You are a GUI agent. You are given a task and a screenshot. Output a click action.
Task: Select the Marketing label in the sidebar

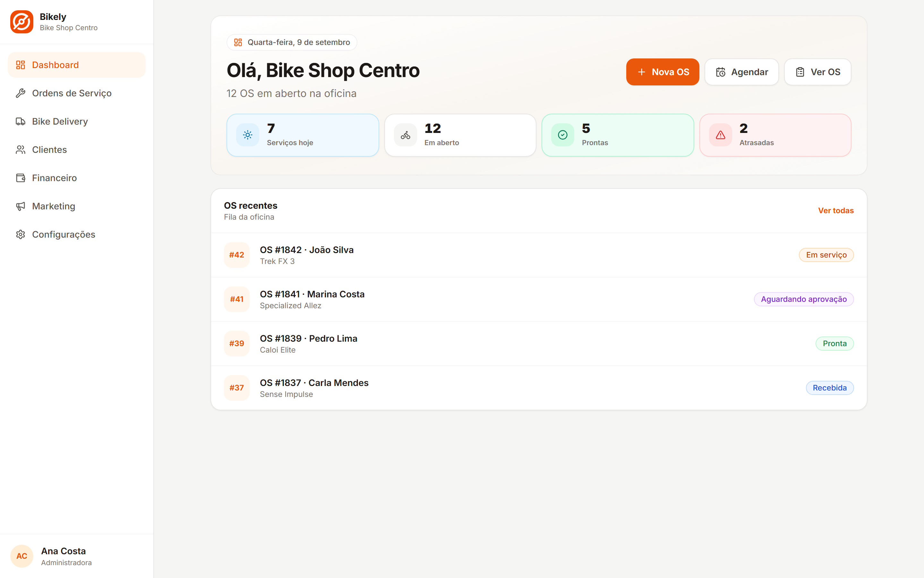[x=54, y=206]
